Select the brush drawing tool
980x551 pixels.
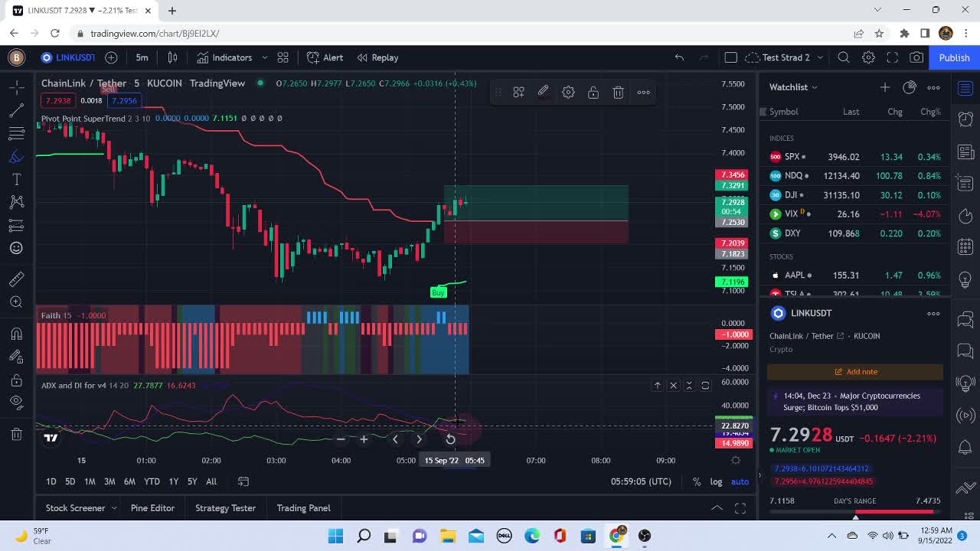16,157
